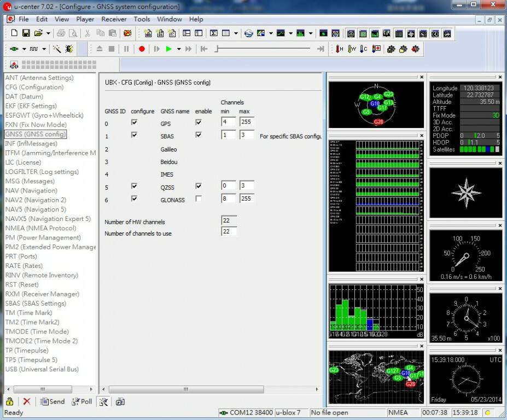Viewport: 507px width, 420px height.
Task: Click the Save floppy disk icon
Action: 26,33
